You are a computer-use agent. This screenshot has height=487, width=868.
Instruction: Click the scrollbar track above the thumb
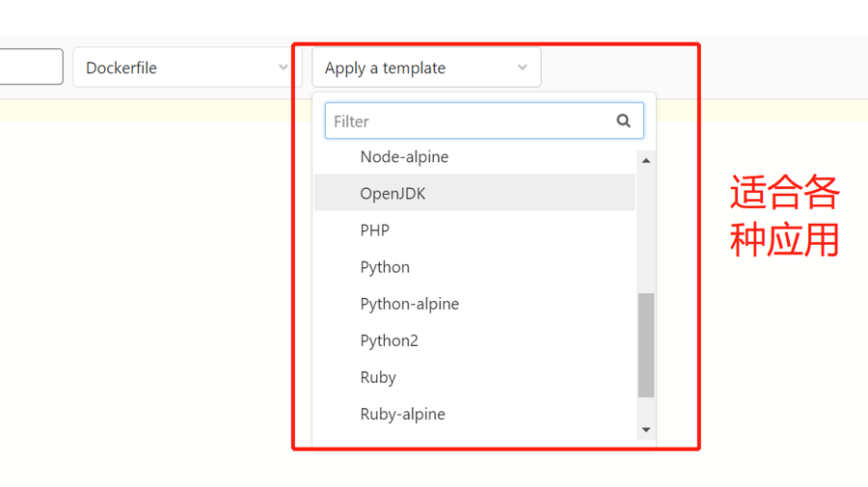pos(646,231)
